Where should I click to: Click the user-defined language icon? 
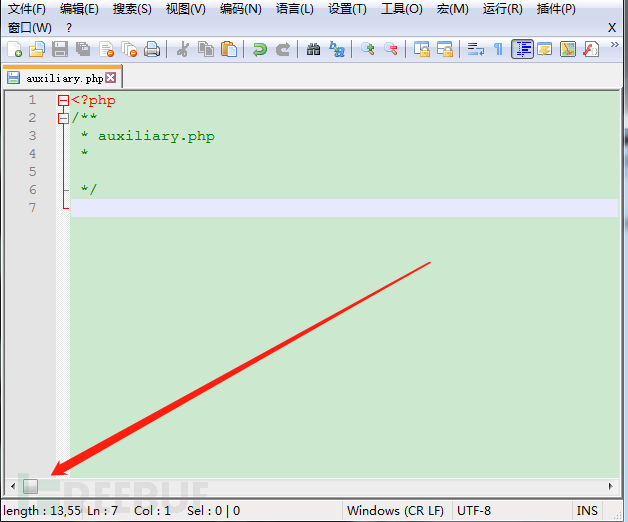click(x=545, y=50)
